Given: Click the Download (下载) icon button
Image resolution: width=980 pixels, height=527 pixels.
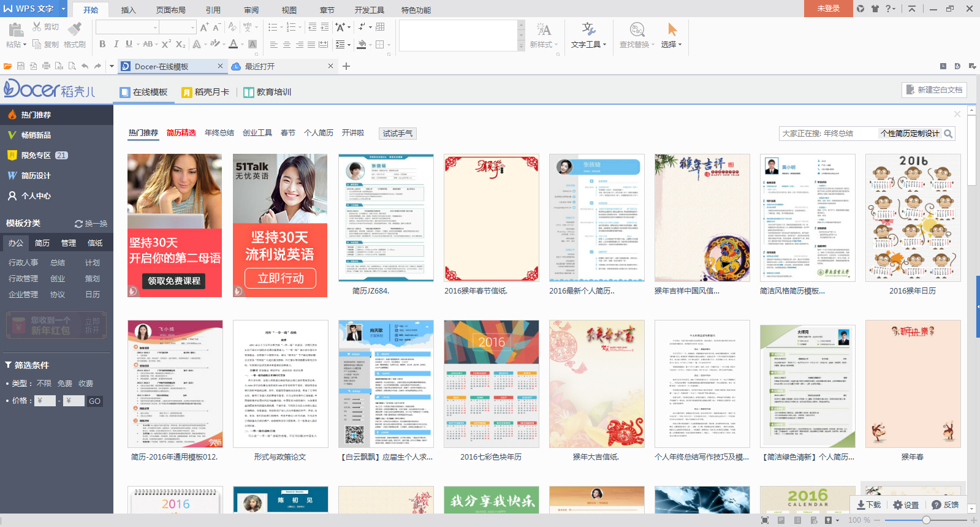Looking at the screenshot, I should [868, 505].
